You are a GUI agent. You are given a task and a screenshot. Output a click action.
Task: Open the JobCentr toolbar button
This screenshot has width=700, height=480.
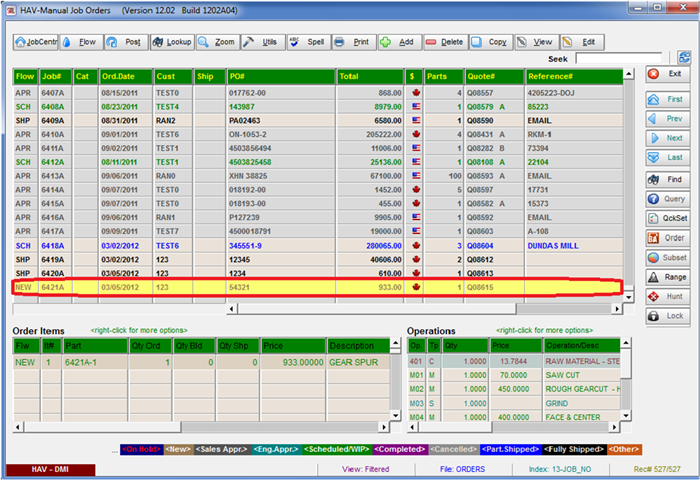coord(35,42)
